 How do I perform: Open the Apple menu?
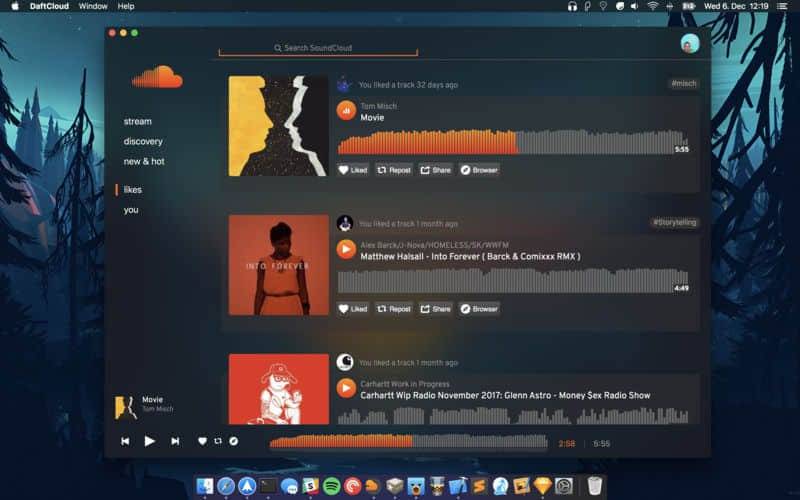15,6
